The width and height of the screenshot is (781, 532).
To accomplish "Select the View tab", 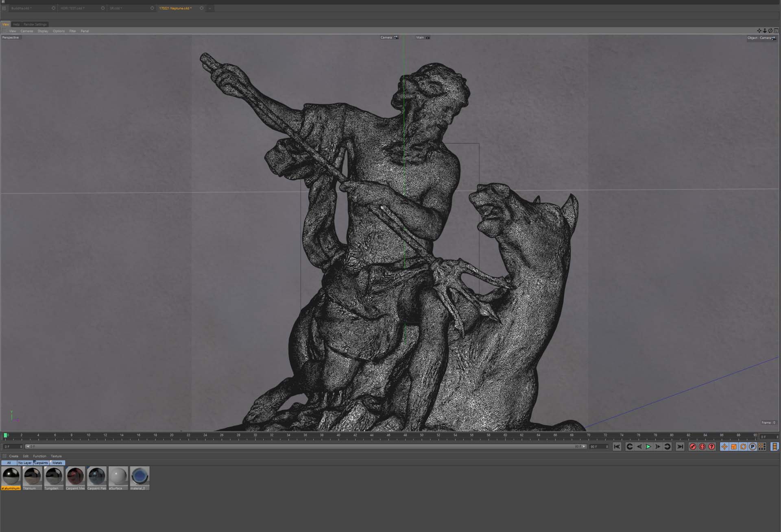I will [x=6, y=24].
